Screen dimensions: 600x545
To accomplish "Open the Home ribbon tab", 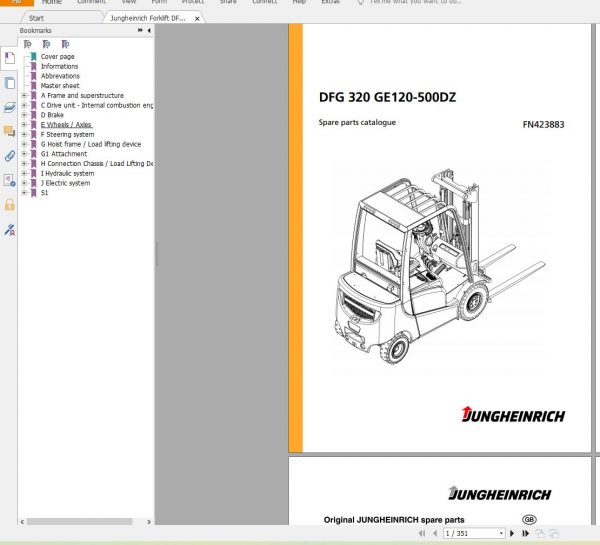I will [x=52, y=2].
